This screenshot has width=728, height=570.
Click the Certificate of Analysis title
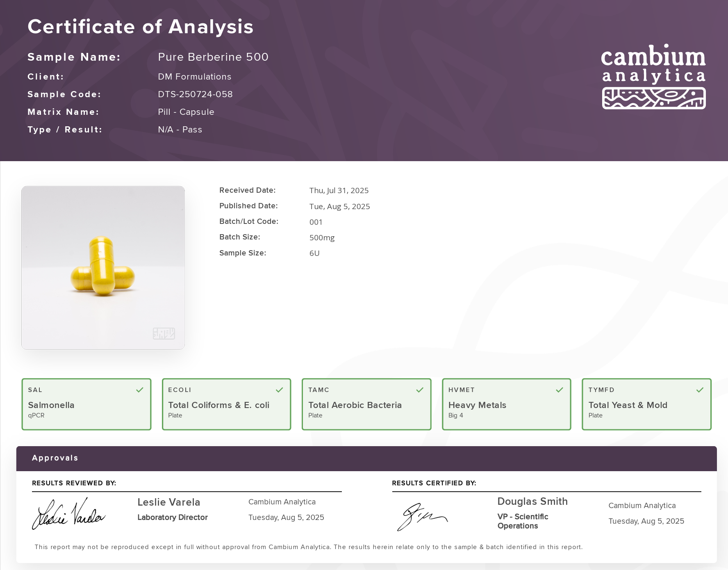pos(141,27)
